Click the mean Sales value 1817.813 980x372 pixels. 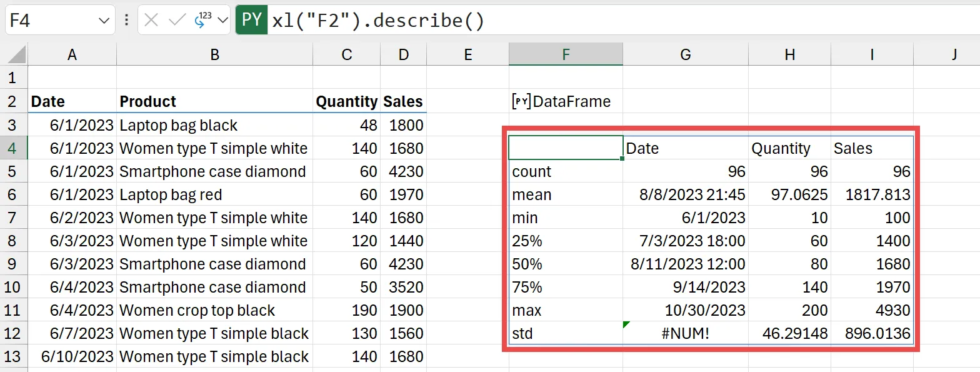point(872,194)
